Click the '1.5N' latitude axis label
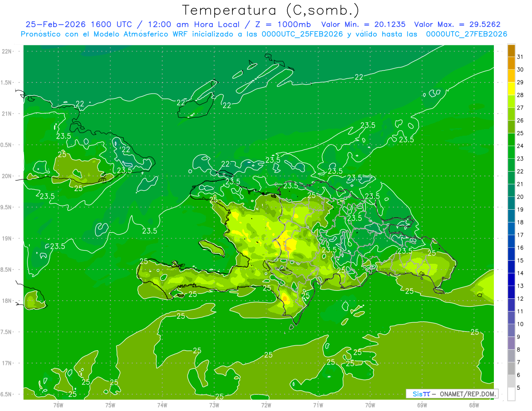The width and height of the screenshot is (532, 411). [x=6, y=82]
